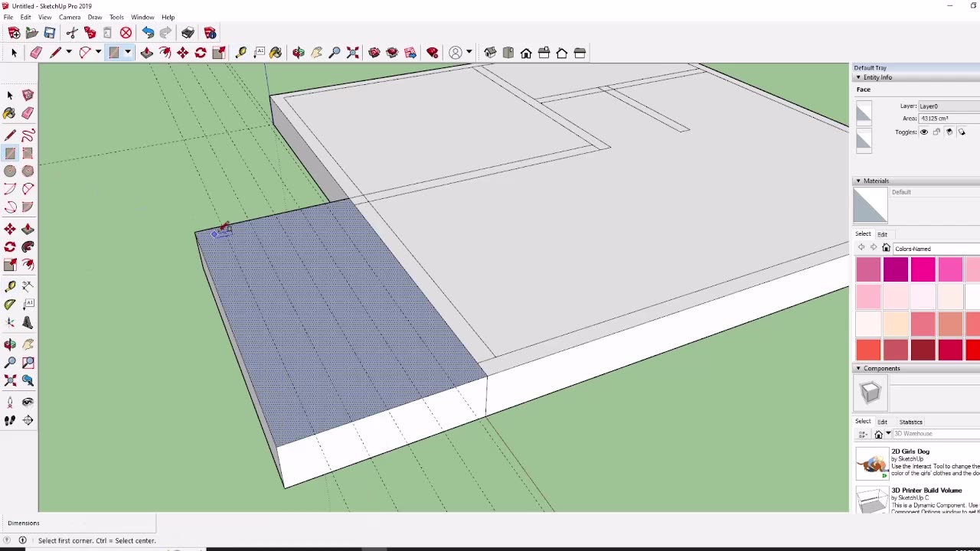Open the Layer0 layer dropdown
This screenshot has height=551, width=980.
(x=949, y=106)
